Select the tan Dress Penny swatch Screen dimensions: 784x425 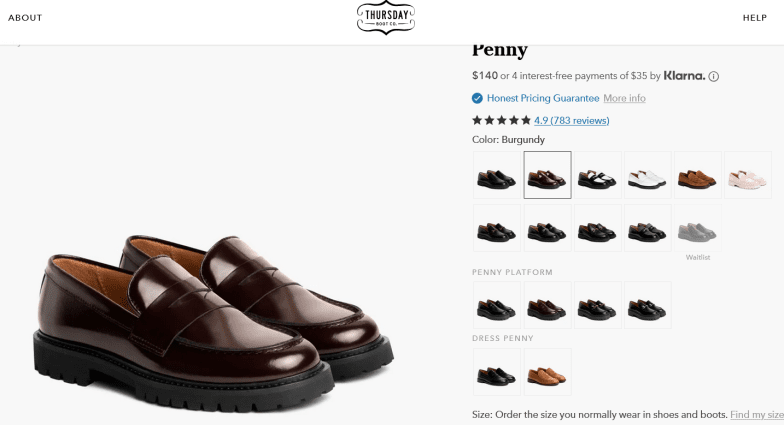click(x=547, y=372)
